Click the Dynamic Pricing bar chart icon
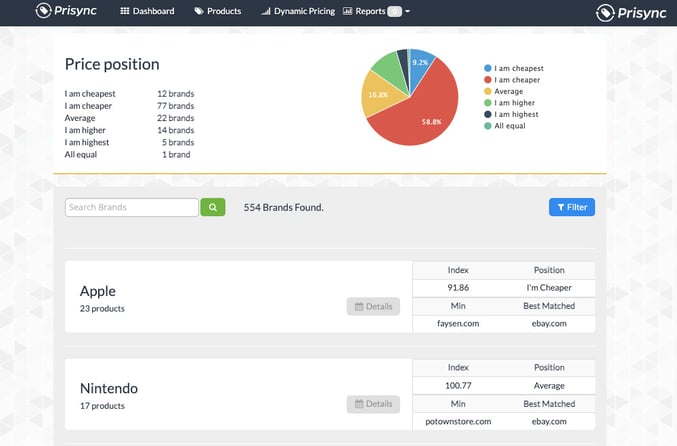 pyautogui.click(x=266, y=11)
